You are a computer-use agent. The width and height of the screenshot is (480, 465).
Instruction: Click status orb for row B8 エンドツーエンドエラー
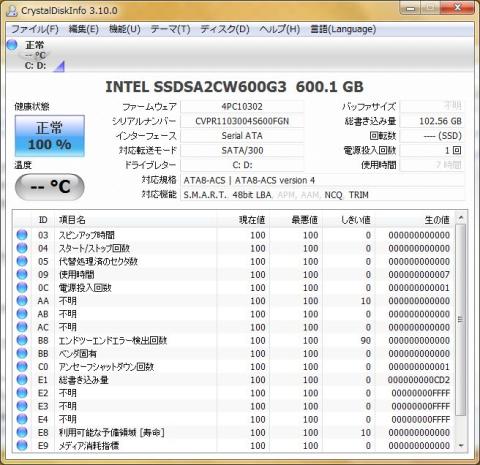(x=22, y=340)
